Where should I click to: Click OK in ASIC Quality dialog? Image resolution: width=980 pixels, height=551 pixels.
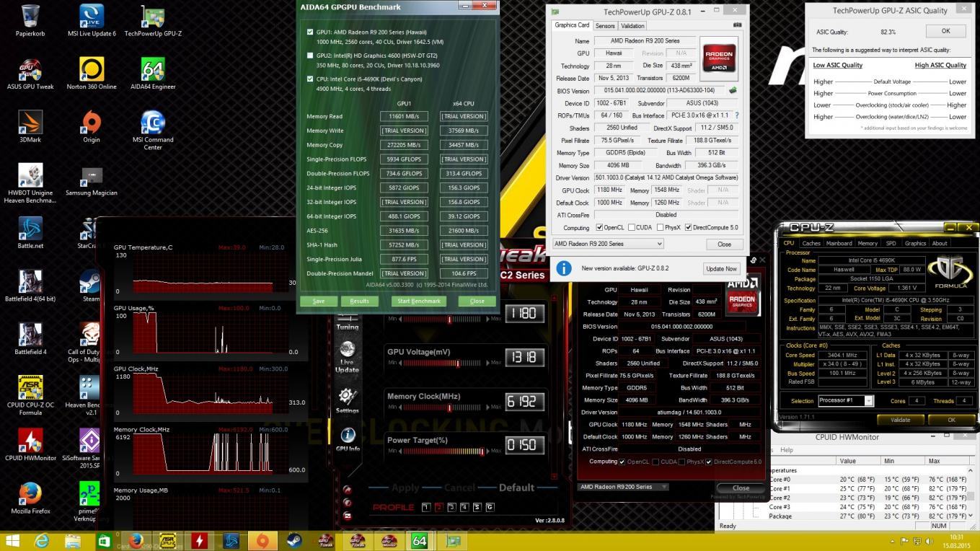click(946, 31)
